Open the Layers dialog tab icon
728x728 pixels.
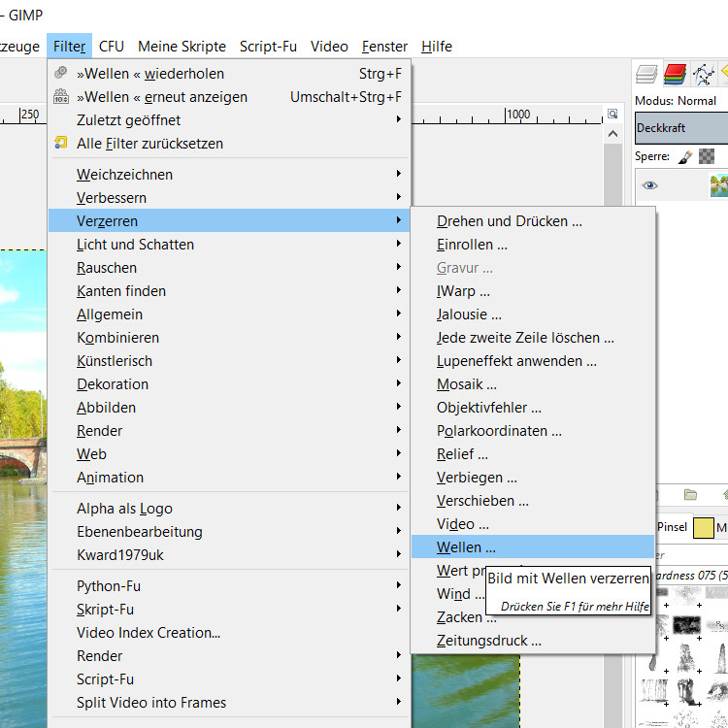[x=647, y=74]
